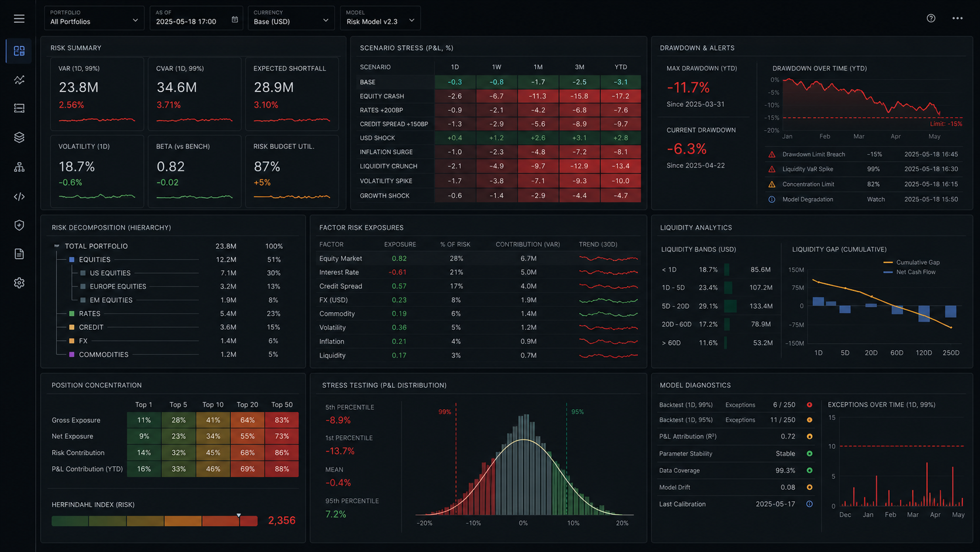
Task: Click the Top 50 Gross Exposure 83% cell
Action: [x=282, y=420]
